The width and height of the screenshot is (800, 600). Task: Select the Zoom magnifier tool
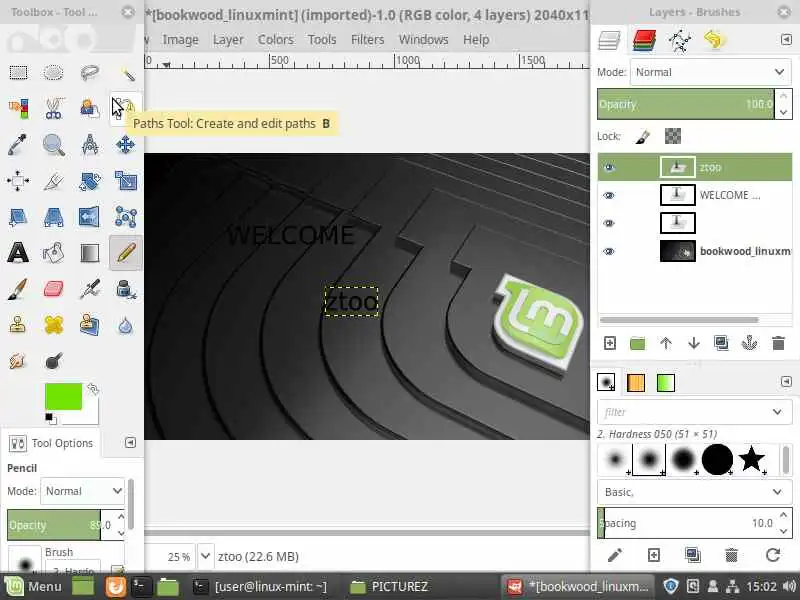[x=54, y=145]
